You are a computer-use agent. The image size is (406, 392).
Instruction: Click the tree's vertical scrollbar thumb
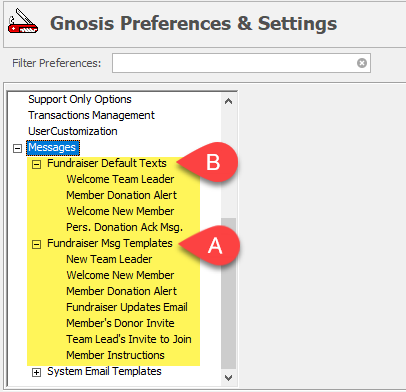[x=228, y=294]
